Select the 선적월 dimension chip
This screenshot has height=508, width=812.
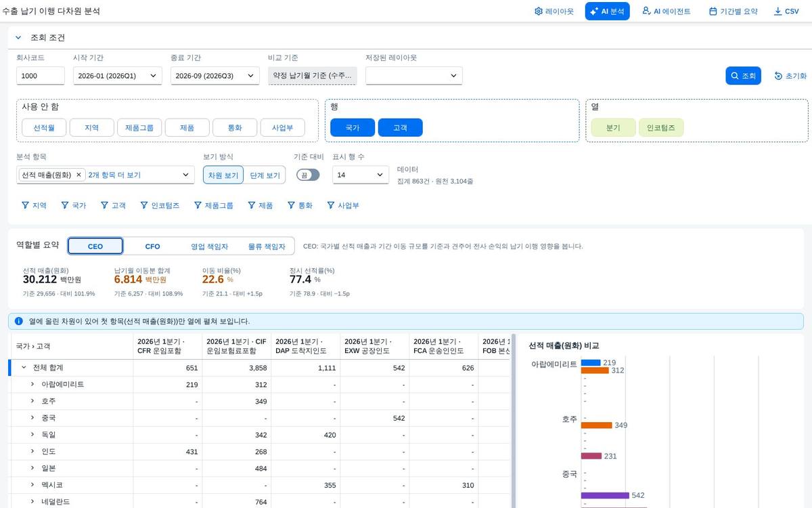tap(43, 127)
